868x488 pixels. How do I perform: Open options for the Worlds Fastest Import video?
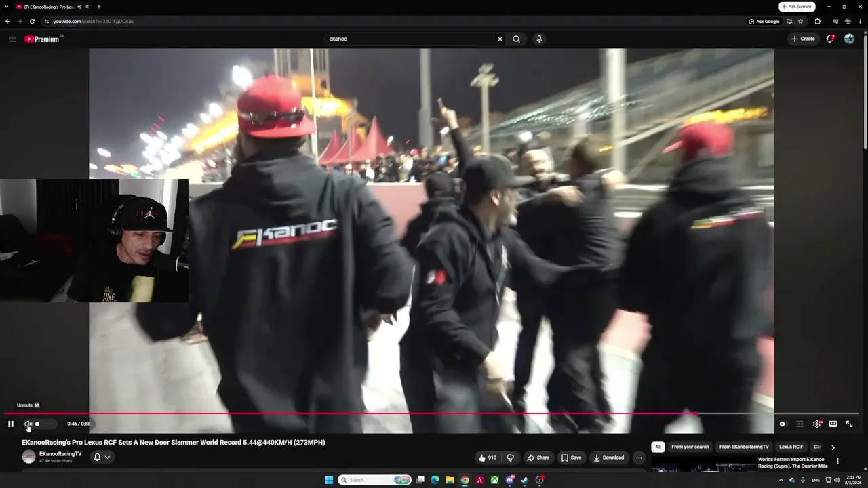[837, 461]
